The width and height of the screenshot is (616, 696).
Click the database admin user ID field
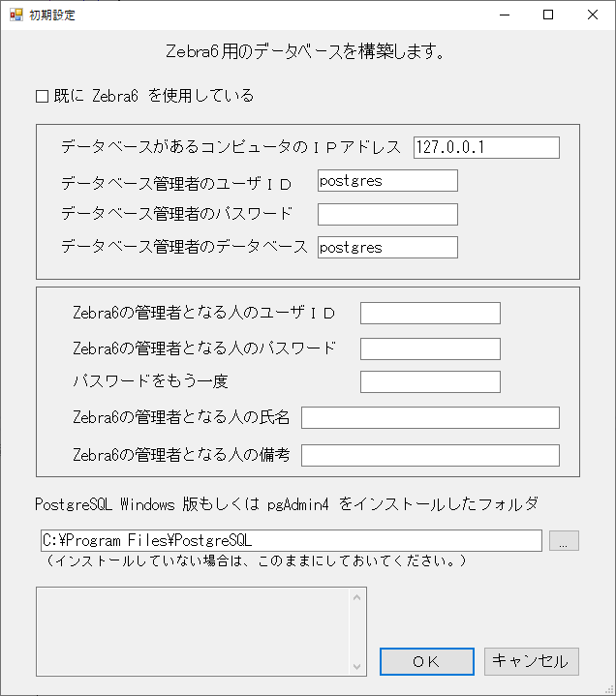tap(387, 181)
